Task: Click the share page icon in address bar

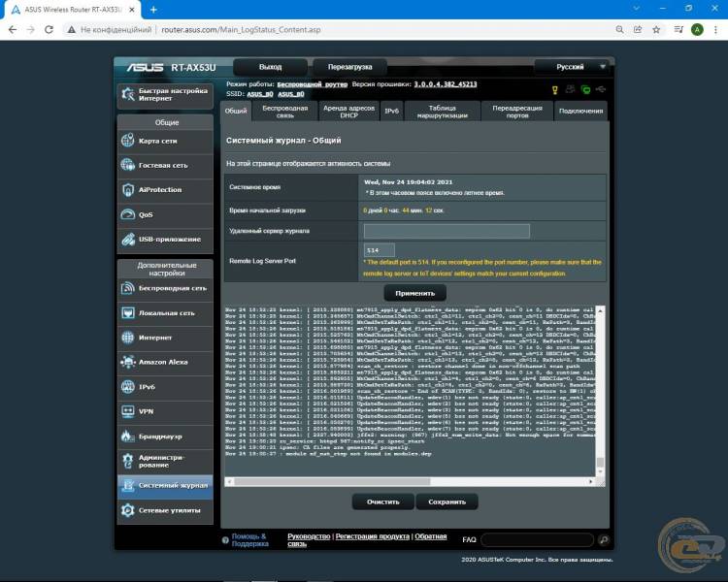Action: click(x=638, y=30)
